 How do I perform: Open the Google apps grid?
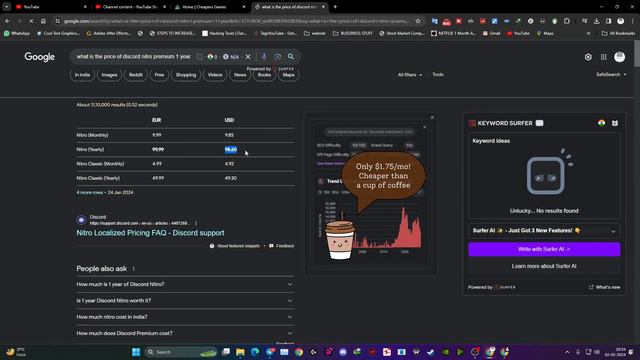pyautogui.click(x=604, y=57)
